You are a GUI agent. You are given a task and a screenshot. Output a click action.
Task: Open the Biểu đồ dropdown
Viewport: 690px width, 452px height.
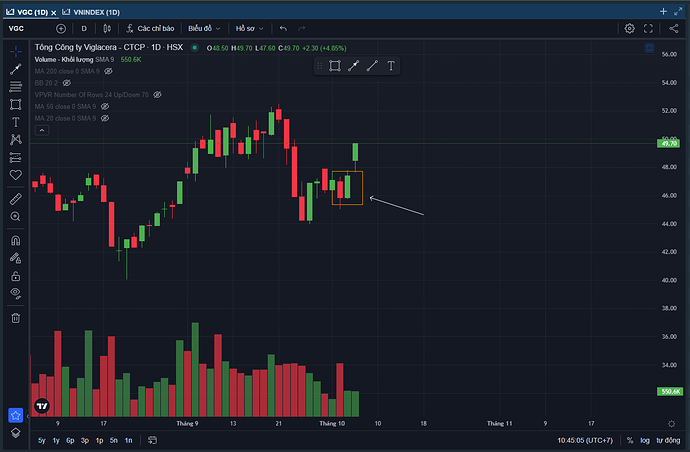206,28
